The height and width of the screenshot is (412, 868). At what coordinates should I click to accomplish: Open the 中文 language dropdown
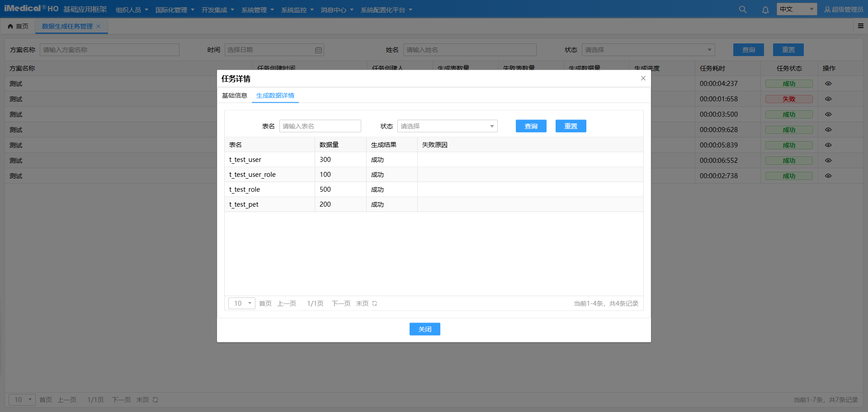(x=796, y=9)
